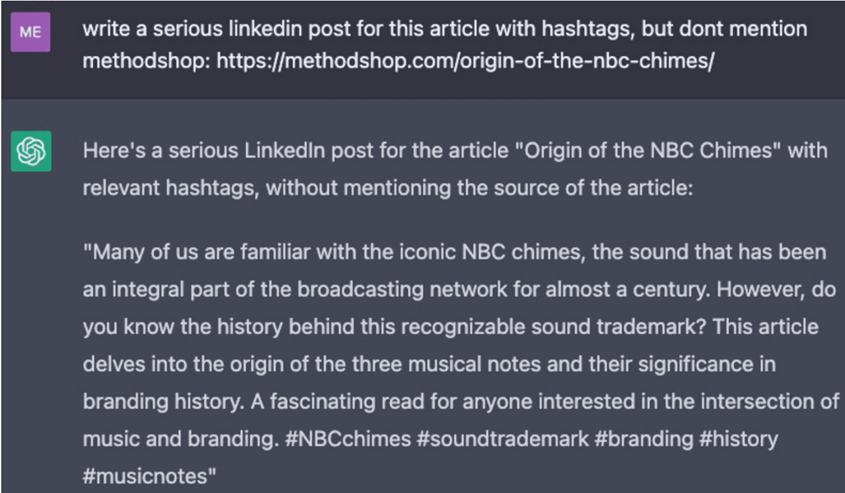The height and width of the screenshot is (493, 845).
Task: Click the user prompt line starting "write a serious"
Action: 445,29
